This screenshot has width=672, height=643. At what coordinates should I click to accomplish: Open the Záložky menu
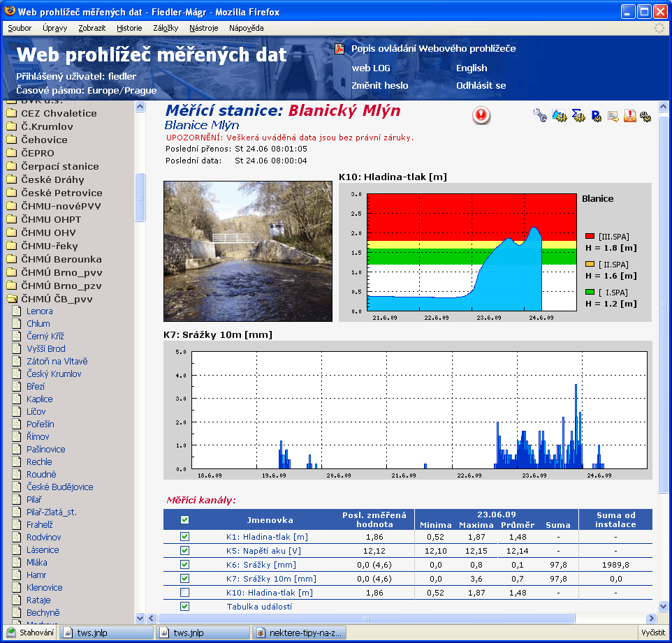point(164,28)
